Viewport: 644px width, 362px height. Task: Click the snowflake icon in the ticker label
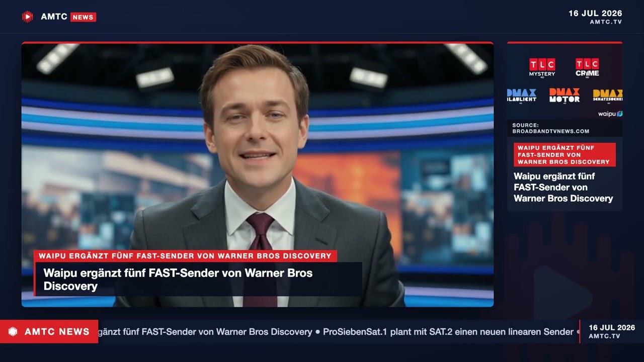pyautogui.click(x=13, y=332)
